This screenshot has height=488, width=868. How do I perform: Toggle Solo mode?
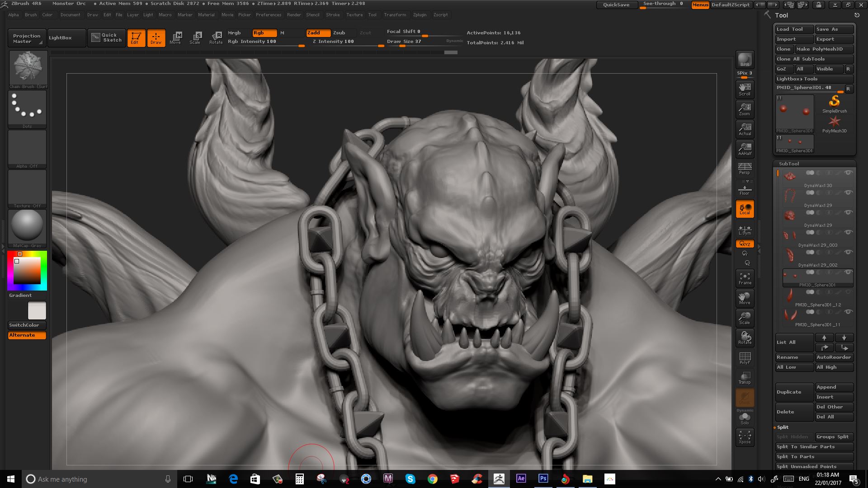coord(745,418)
